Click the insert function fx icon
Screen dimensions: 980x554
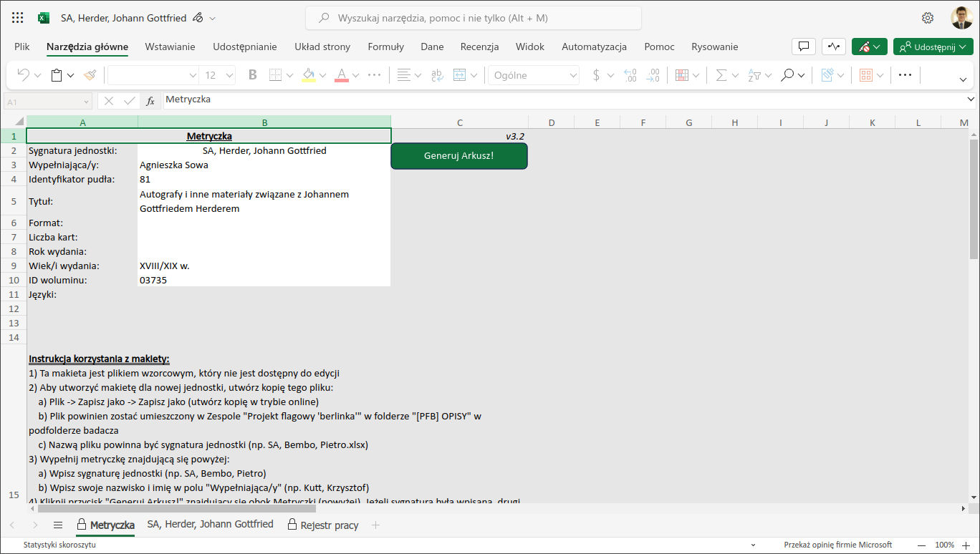coord(150,101)
